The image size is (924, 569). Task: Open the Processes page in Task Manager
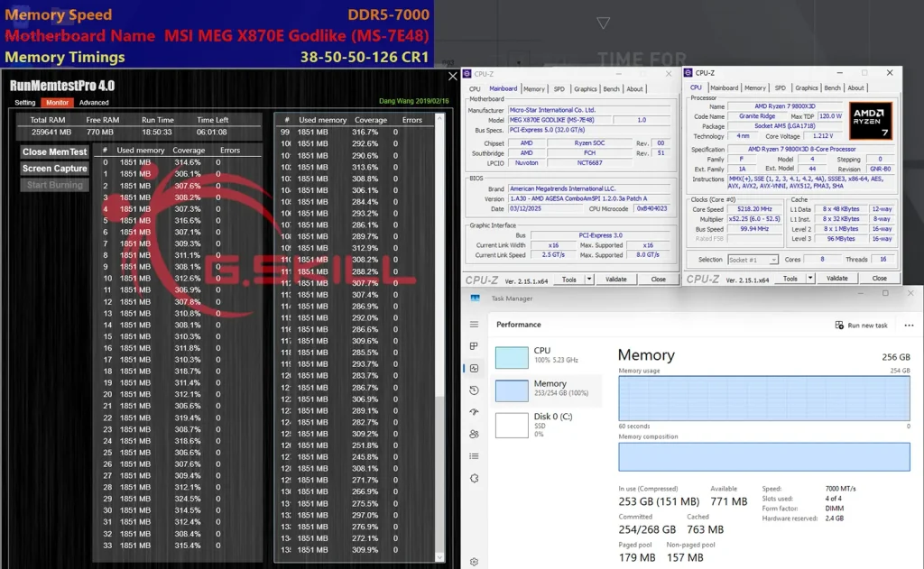(474, 346)
